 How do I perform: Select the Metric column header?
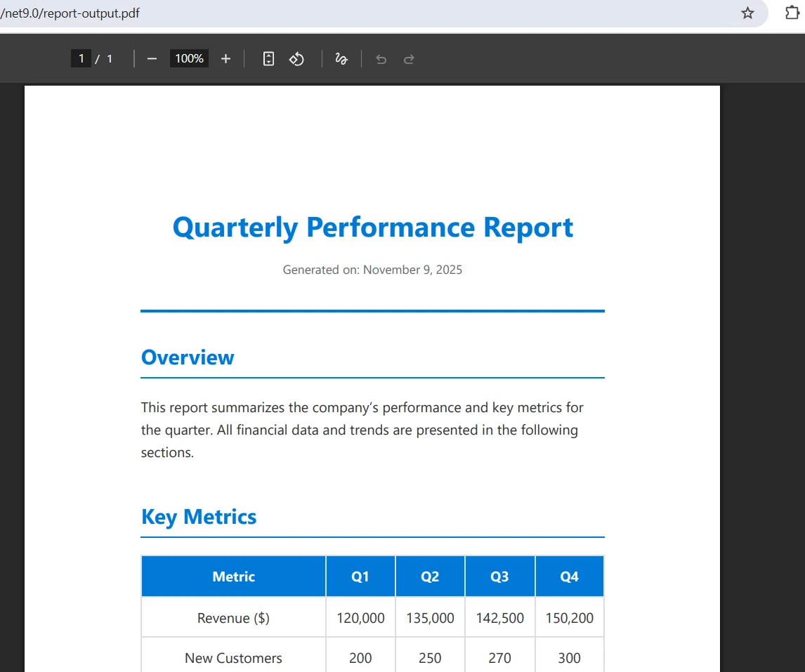click(233, 577)
